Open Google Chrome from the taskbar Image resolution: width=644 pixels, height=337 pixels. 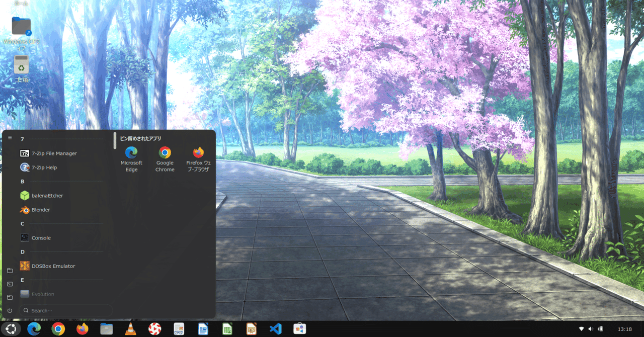tap(58, 328)
